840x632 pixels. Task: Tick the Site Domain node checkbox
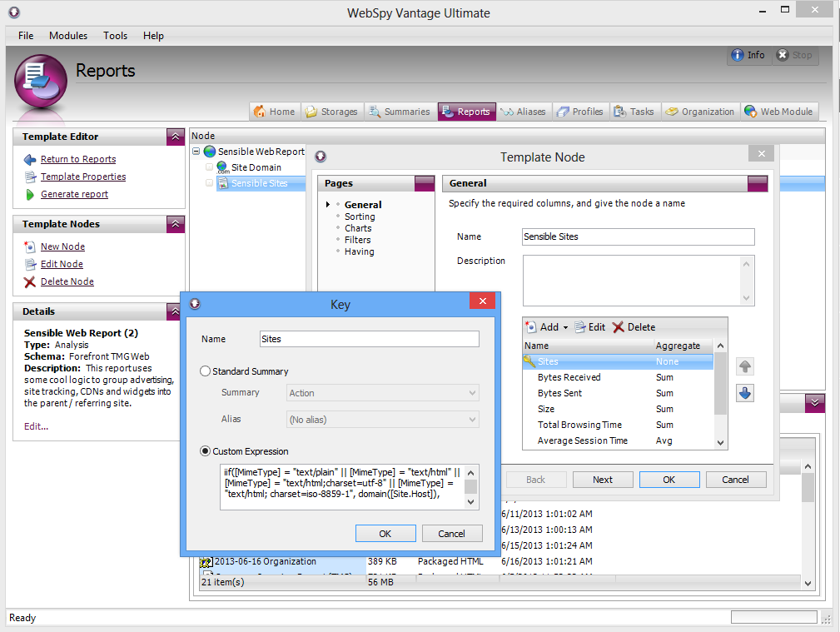coord(210,167)
